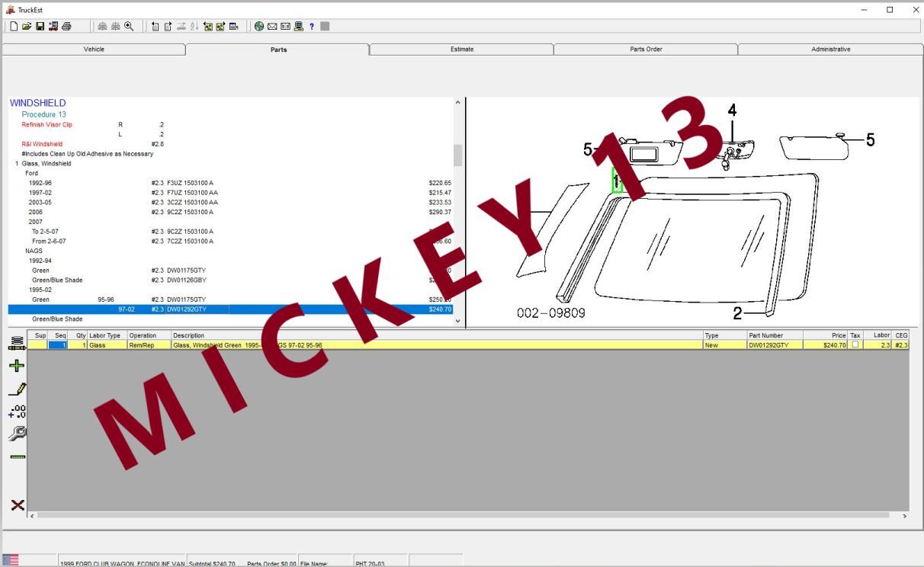The height and width of the screenshot is (567, 924).
Task: Remove a line with the green minus icon
Action: (x=16, y=457)
